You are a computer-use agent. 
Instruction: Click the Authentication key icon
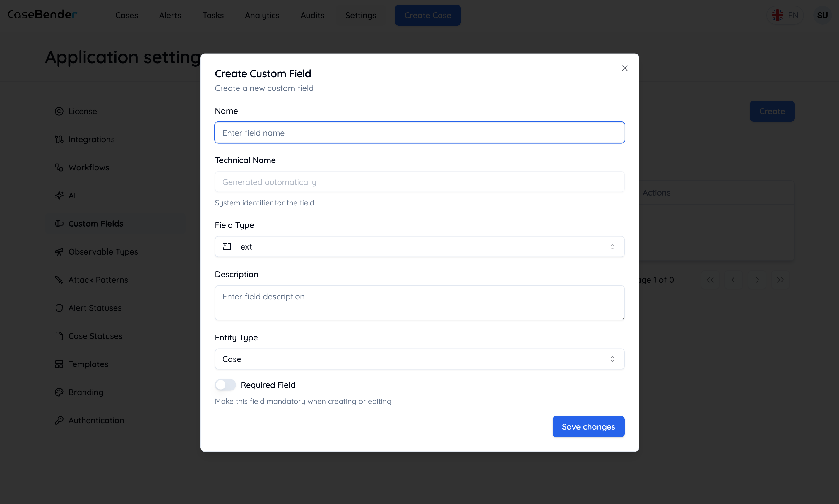(59, 420)
